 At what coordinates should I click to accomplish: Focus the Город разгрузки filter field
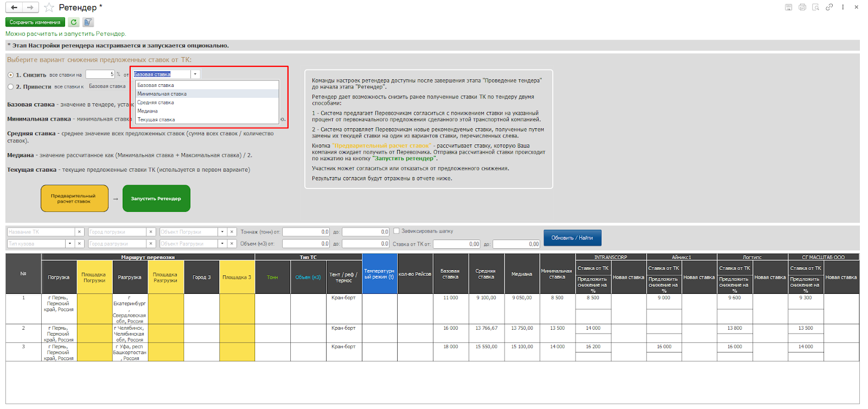pos(117,244)
